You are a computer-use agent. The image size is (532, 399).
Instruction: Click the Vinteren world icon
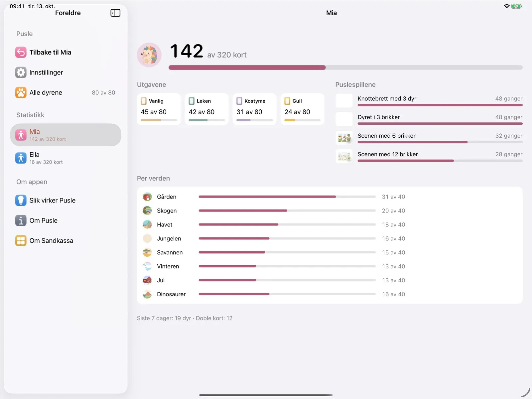[147, 266]
